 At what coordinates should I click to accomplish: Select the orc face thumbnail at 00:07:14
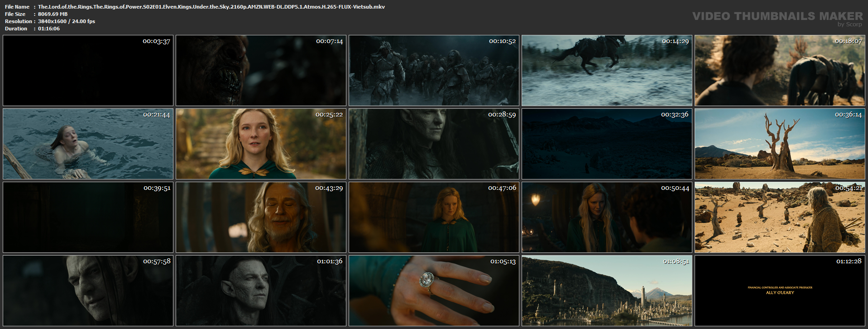261,71
